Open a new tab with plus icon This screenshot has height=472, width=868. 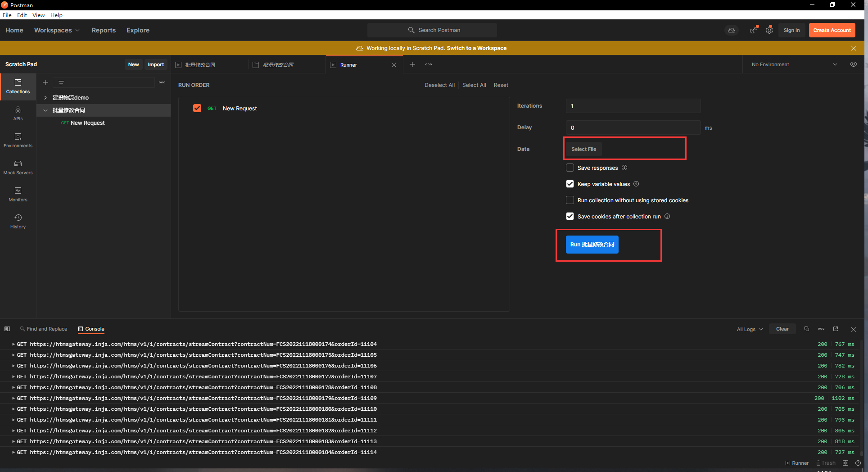(412, 64)
